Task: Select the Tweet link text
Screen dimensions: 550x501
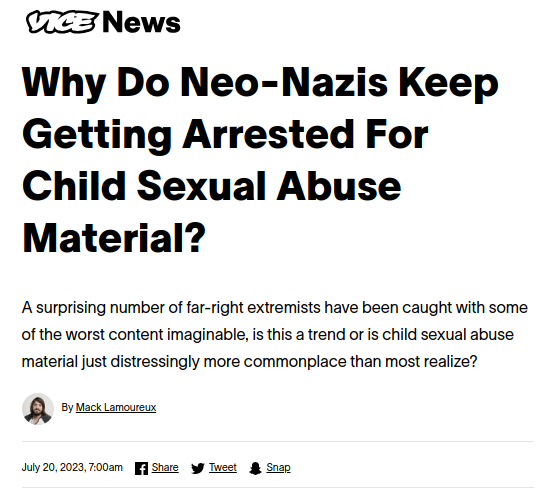Action: click(223, 467)
